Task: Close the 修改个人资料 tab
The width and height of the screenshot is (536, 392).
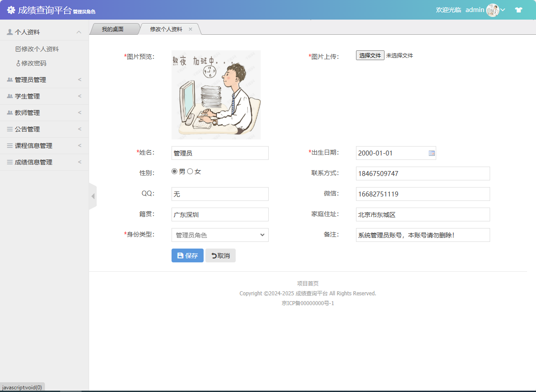Action: coord(191,29)
